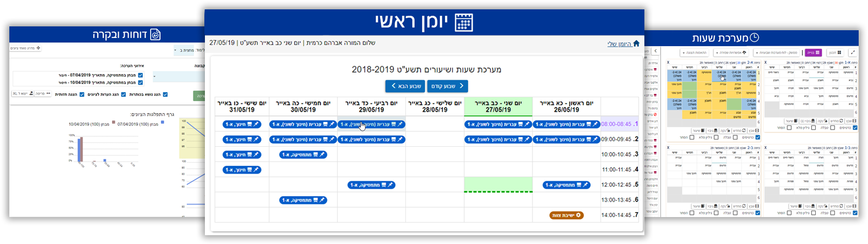Open the מחצית ב dropdown in reports window
The width and height of the screenshot is (868, 244).
[x=183, y=50]
